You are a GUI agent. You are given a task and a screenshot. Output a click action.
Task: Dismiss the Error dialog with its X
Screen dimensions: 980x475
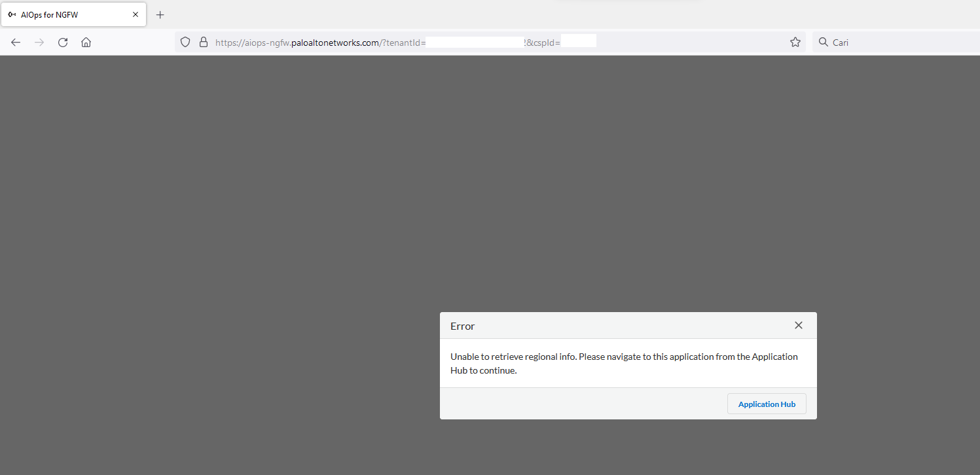[x=798, y=325]
